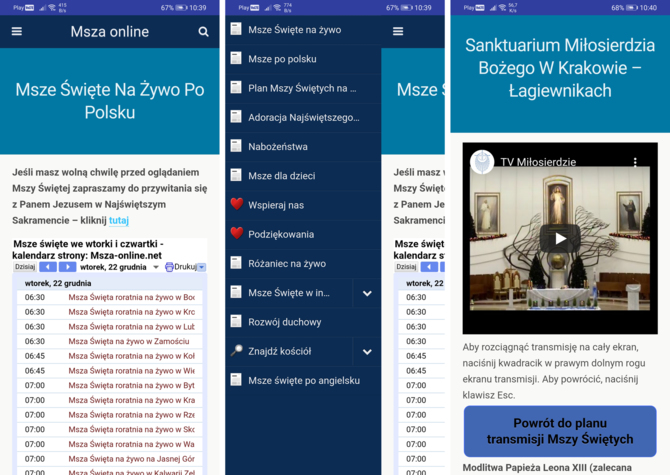This screenshot has width=670, height=475.
Task: Open 07:00 Msza roratnia w Byt event
Action: pos(110,385)
